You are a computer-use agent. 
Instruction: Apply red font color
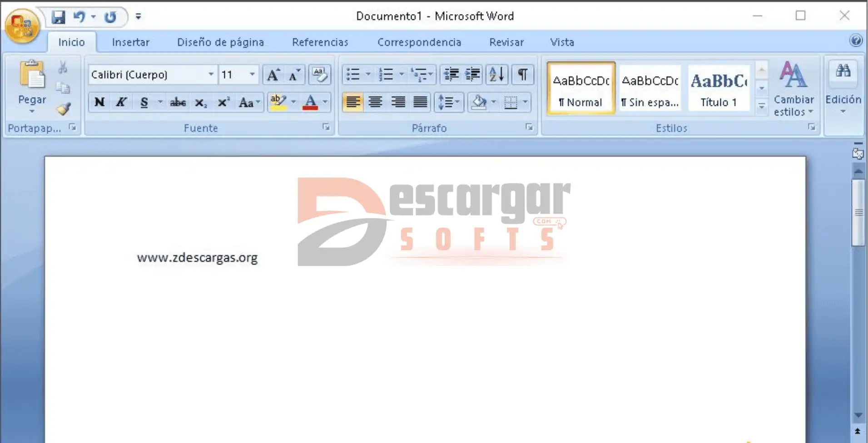[x=310, y=102]
